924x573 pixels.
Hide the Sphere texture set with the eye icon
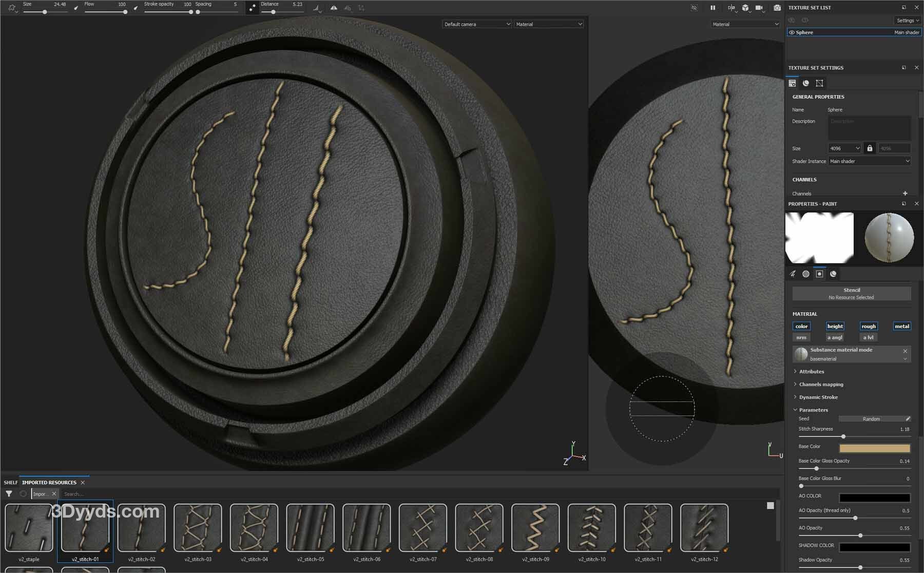[x=792, y=32]
